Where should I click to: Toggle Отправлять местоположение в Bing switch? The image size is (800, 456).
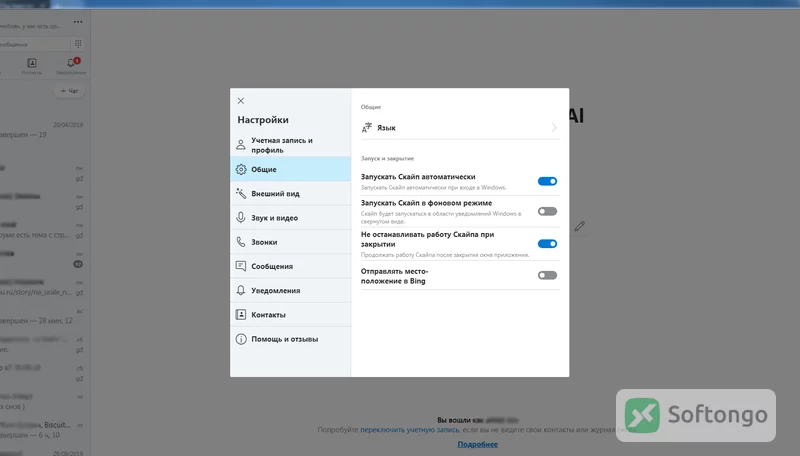coord(547,275)
